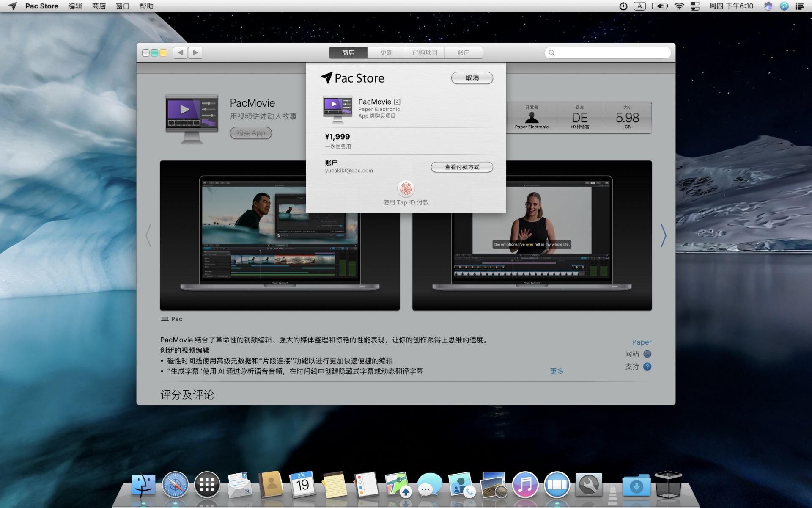
Task: Open the 窗口 menu
Action: tap(123, 6)
